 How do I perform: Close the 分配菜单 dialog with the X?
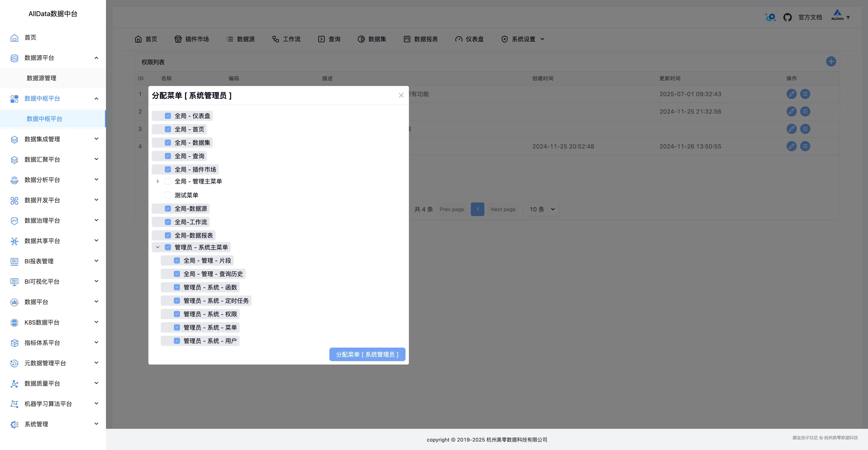click(401, 95)
